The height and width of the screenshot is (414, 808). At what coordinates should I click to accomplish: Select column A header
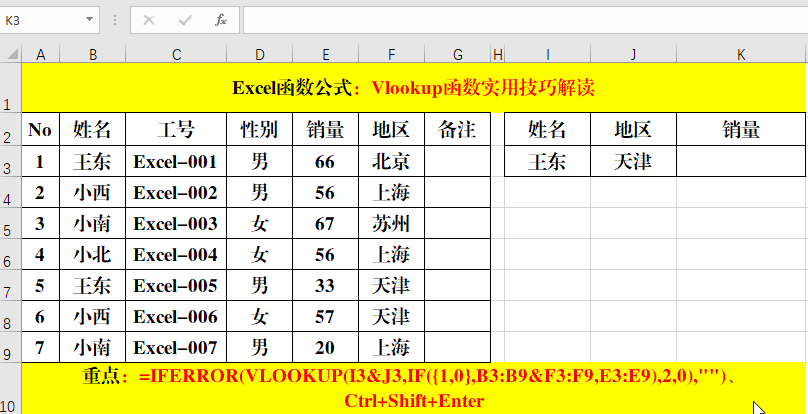(x=41, y=55)
